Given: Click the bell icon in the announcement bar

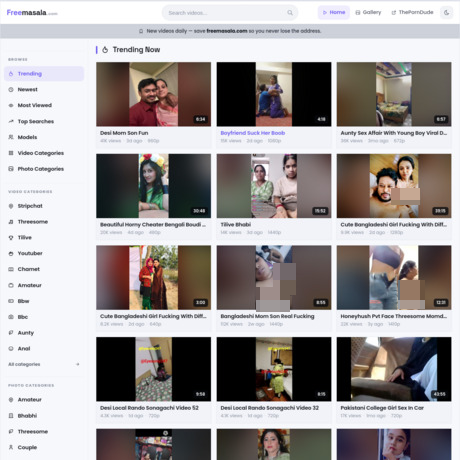Looking at the screenshot, I should [x=141, y=31].
